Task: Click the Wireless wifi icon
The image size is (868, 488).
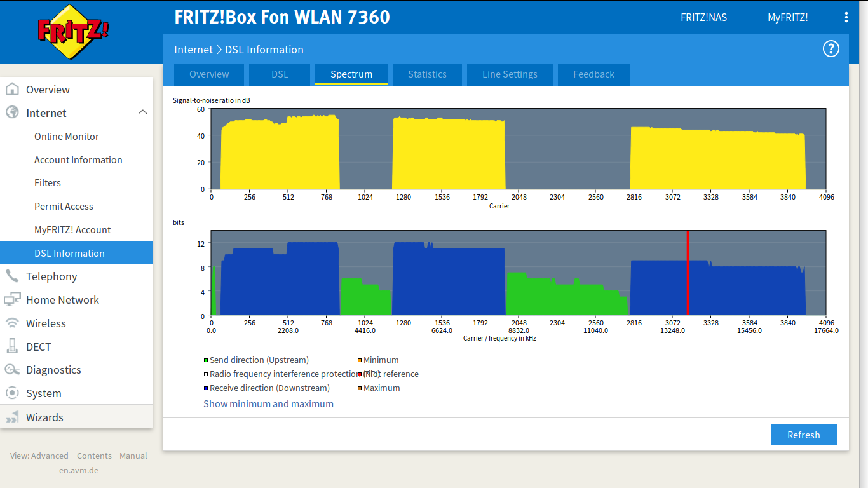Action: click(x=12, y=323)
